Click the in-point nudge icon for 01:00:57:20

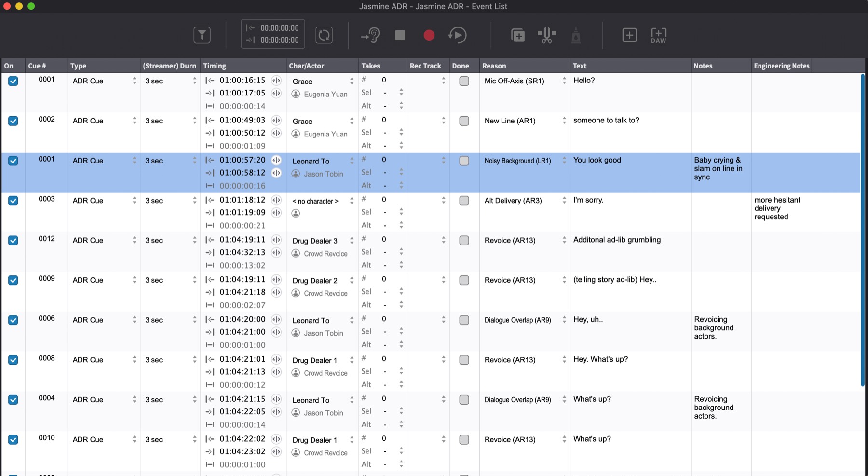click(x=276, y=160)
